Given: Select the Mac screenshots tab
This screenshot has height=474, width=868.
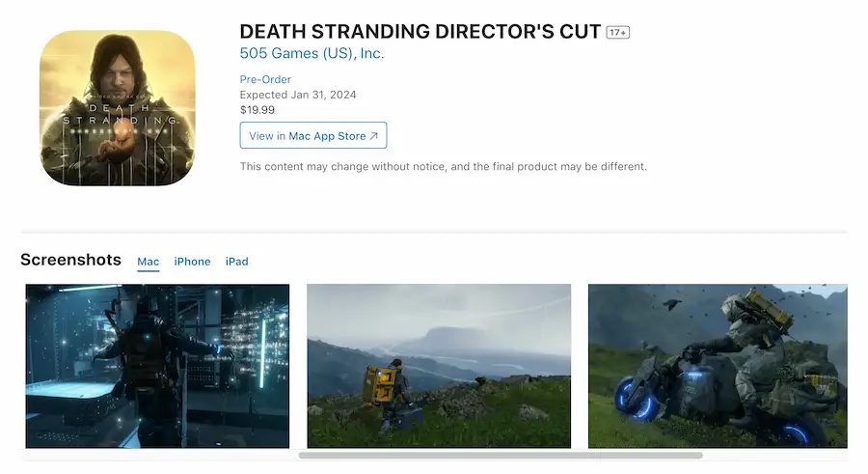Looking at the screenshot, I should point(148,262).
